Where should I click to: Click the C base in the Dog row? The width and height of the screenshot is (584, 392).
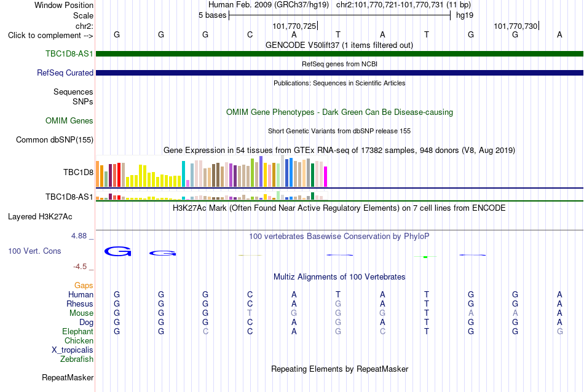click(250, 322)
